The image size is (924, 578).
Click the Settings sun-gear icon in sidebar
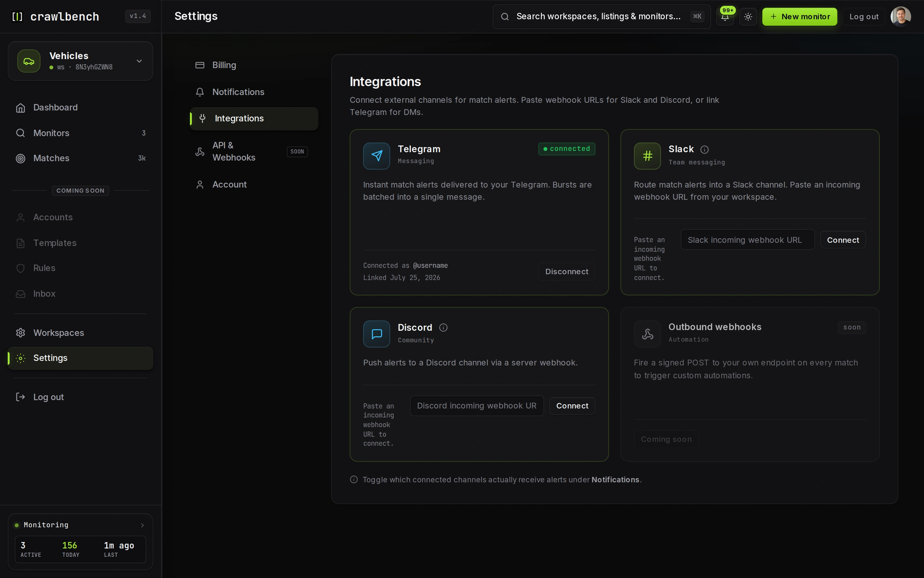pos(21,358)
